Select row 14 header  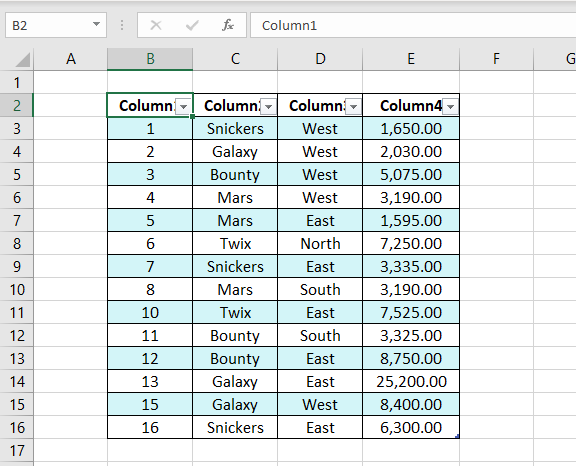coord(17,382)
